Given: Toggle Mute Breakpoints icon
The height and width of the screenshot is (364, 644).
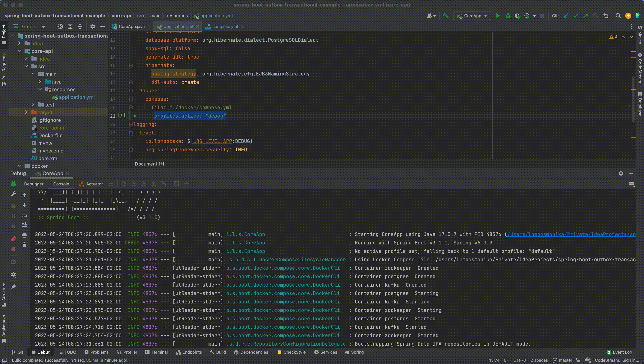Looking at the screenshot, I should pos(13,249).
